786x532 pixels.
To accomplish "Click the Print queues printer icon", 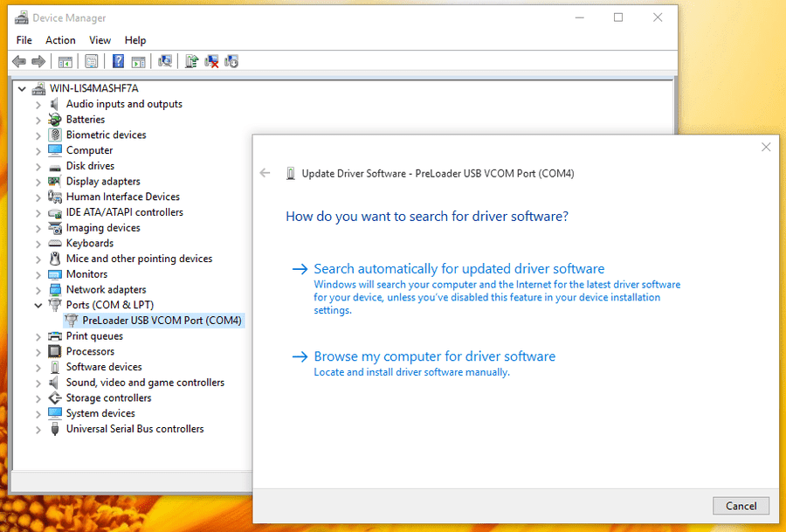I will point(55,336).
